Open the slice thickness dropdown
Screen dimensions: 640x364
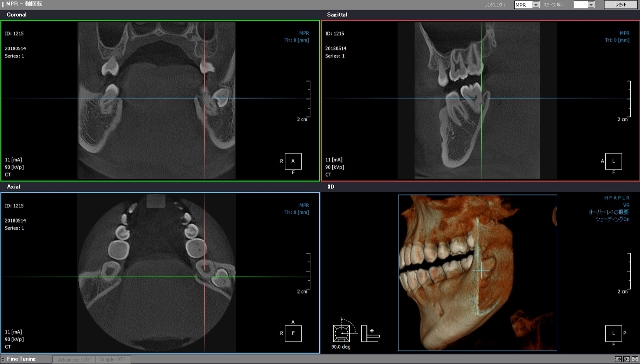tap(584, 5)
